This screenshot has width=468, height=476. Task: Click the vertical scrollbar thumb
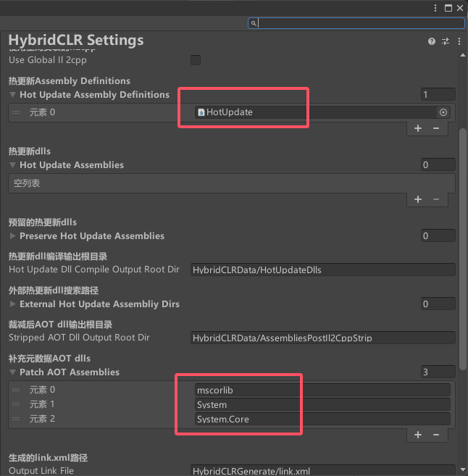tap(463, 246)
